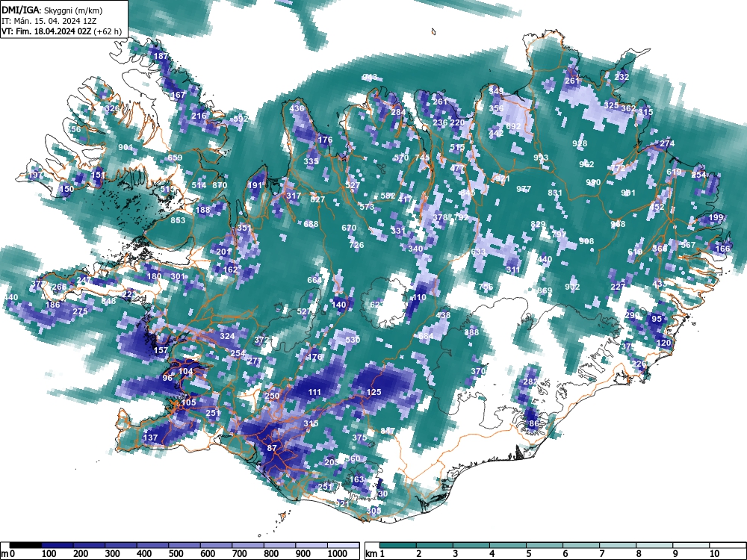This screenshot has width=747, height=560.
Task: Click the map value 324
Action: [227, 336]
